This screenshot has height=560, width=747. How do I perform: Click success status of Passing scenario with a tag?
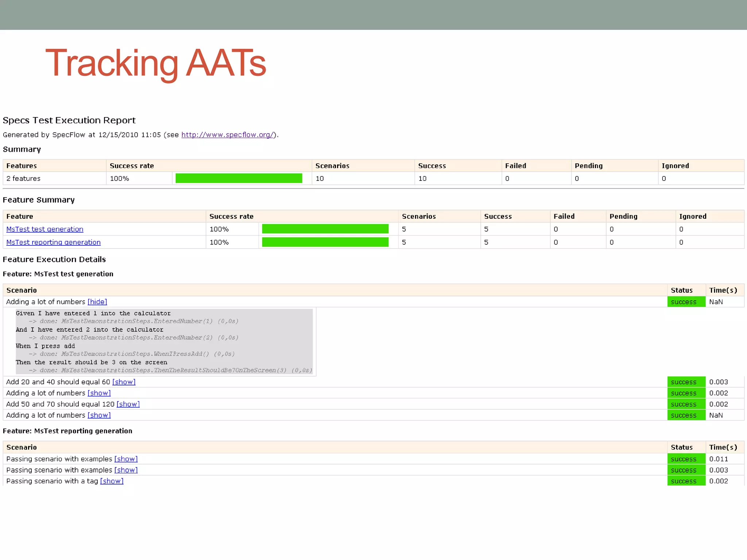[x=686, y=481]
